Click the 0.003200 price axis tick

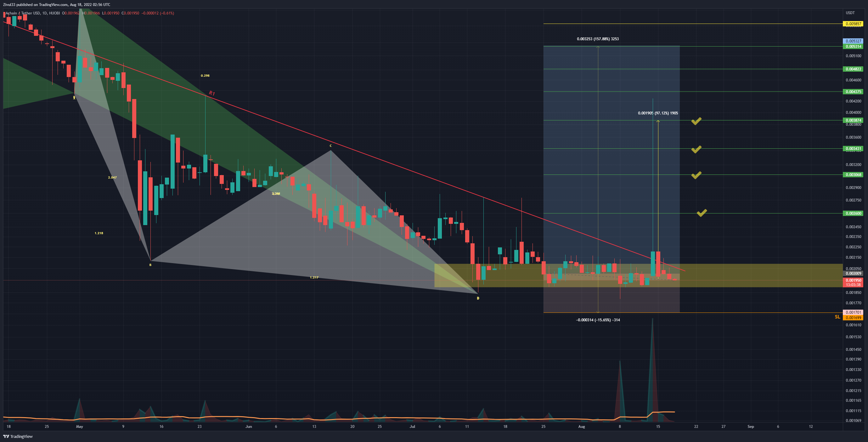pyautogui.click(x=853, y=165)
